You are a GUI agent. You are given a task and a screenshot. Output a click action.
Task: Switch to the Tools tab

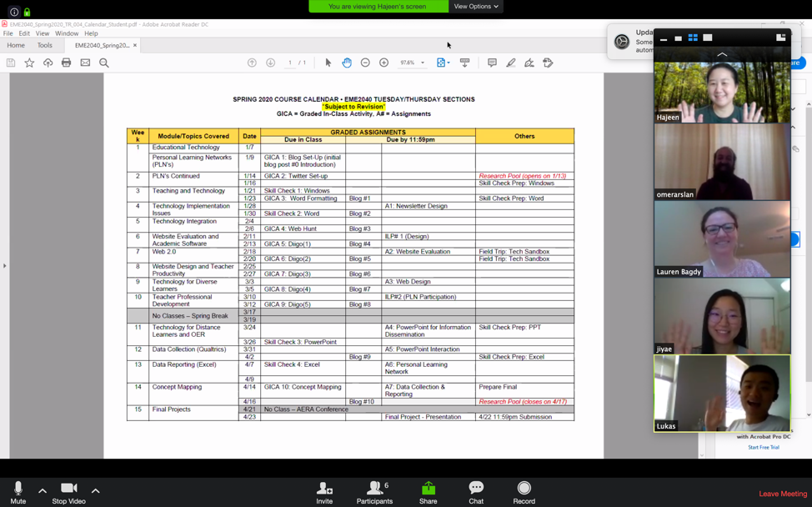44,45
